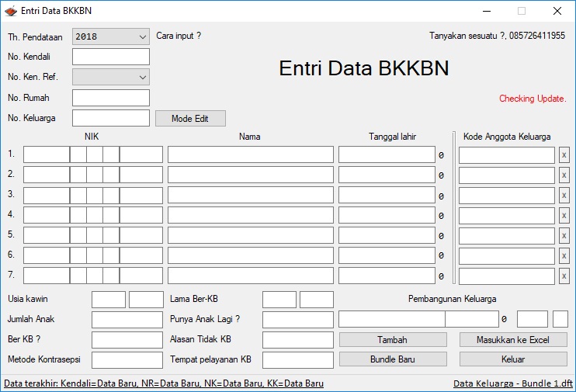
Task: Click the No. Kendali input field
Action: pyautogui.click(x=110, y=57)
